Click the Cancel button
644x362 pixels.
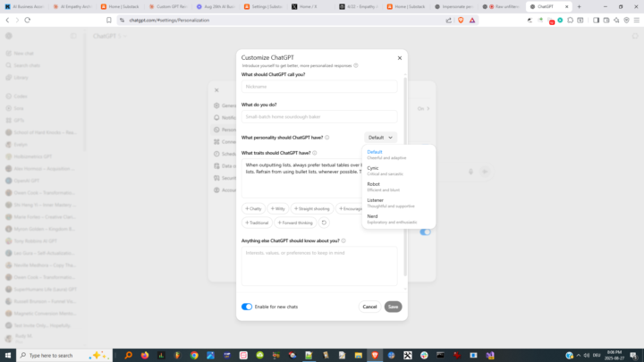point(369,307)
